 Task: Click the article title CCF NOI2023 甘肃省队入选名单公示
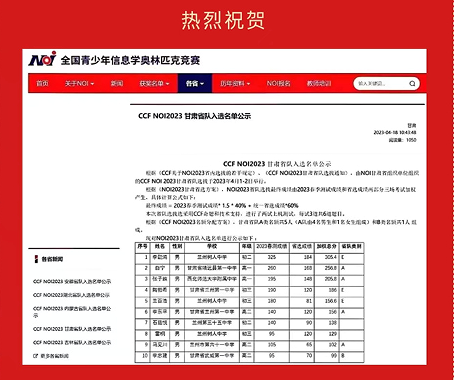(x=194, y=116)
